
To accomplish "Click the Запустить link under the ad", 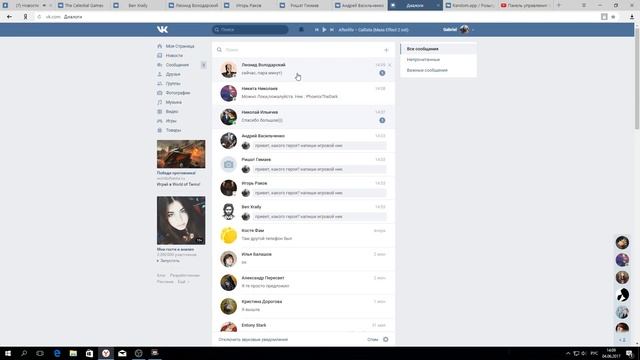I will (x=168, y=260).
